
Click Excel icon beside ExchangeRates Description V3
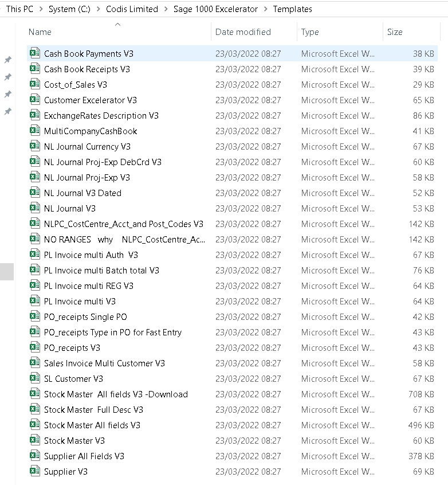click(34, 115)
